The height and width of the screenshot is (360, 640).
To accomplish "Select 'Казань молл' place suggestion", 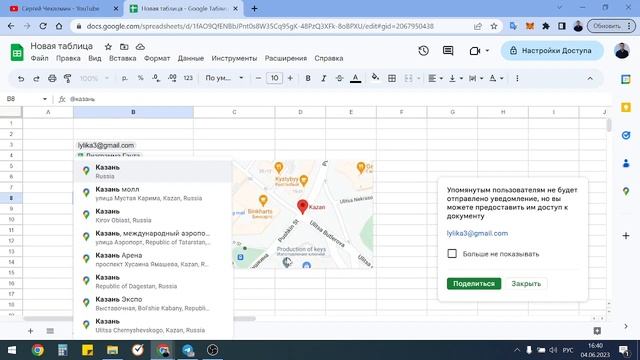I will 153,193.
